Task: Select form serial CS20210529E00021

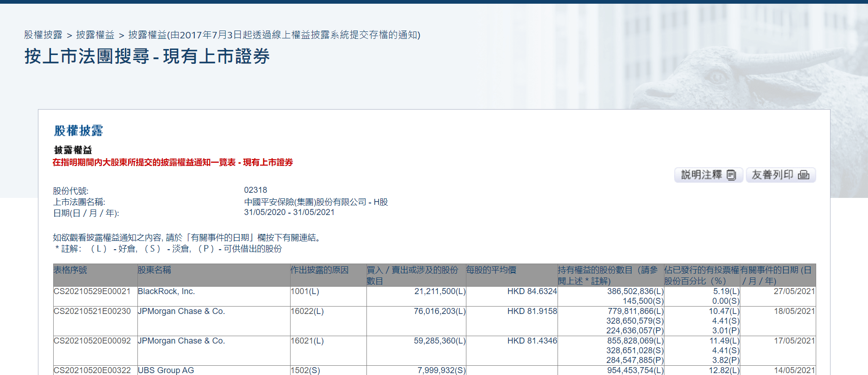Action: (x=92, y=291)
